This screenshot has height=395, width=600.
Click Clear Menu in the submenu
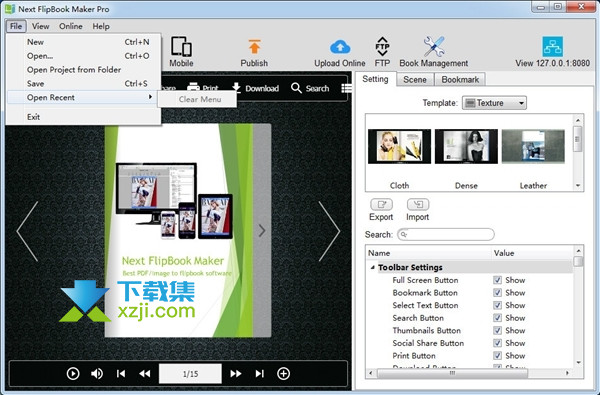click(197, 100)
